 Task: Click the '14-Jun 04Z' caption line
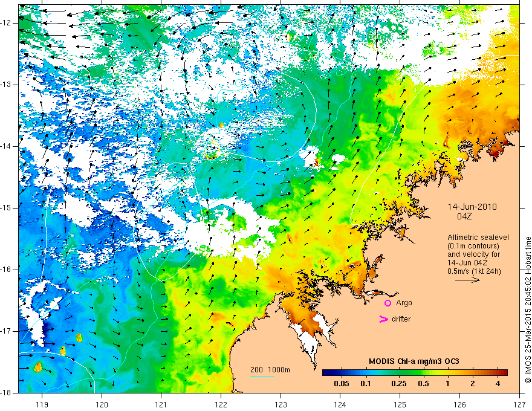pos(467,263)
